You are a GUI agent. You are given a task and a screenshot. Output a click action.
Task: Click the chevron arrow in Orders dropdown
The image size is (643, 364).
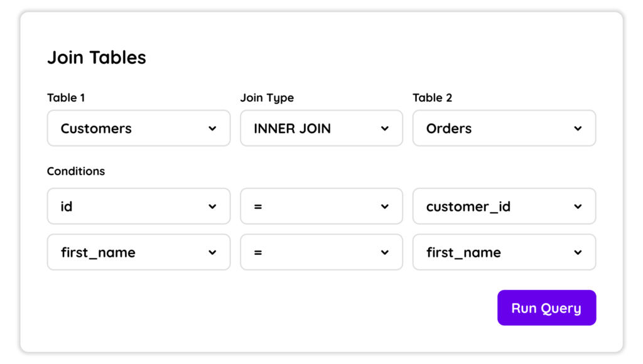(x=578, y=128)
